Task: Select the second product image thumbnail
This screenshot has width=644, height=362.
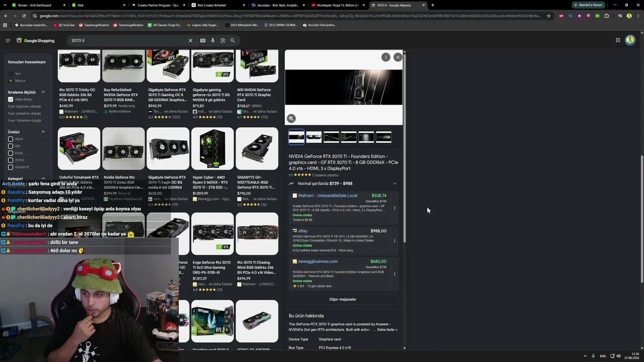Action: coord(314,137)
